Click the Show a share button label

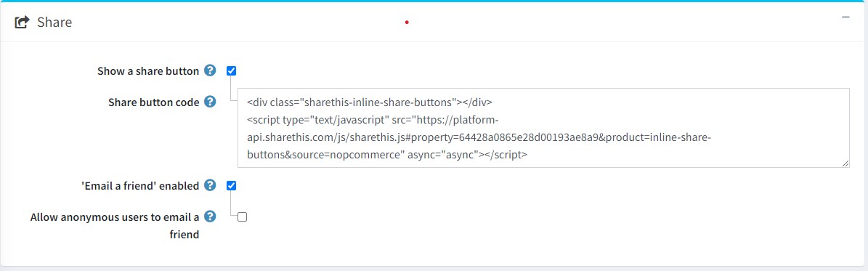tap(147, 71)
